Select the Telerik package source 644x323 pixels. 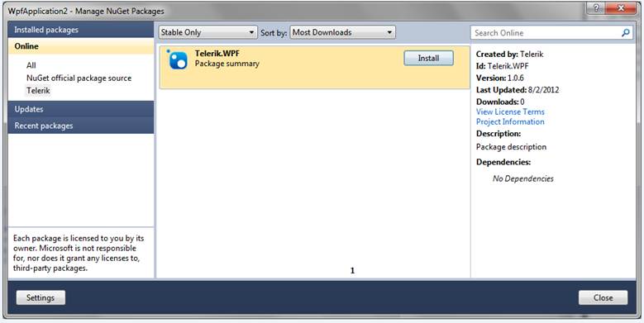(38, 91)
